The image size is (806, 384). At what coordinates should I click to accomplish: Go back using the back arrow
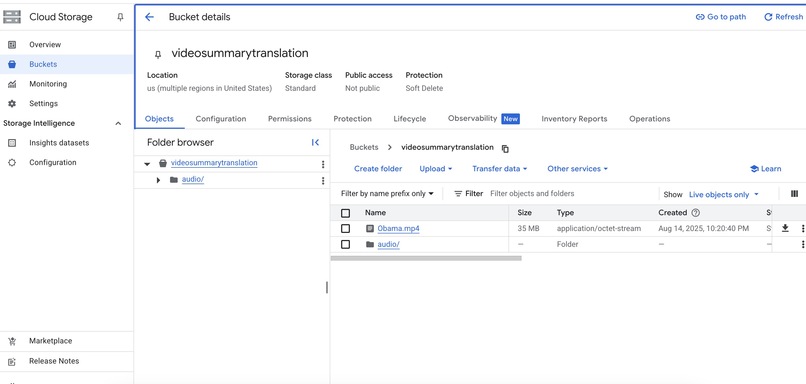coord(149,17)
